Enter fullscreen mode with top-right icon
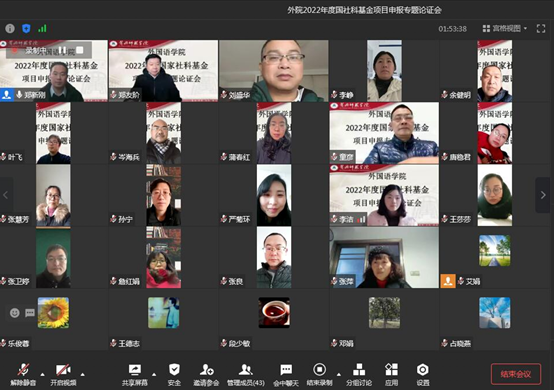 (541, 28)
